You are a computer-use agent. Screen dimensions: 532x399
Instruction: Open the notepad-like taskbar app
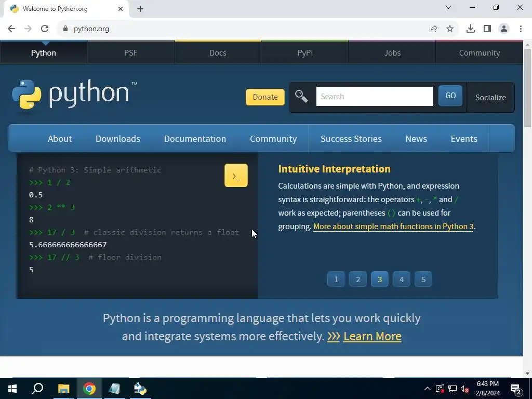click(x=114, y=389)
